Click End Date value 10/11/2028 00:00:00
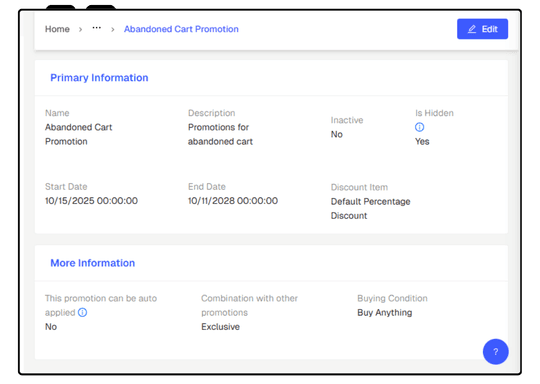 tap(233, 201)
